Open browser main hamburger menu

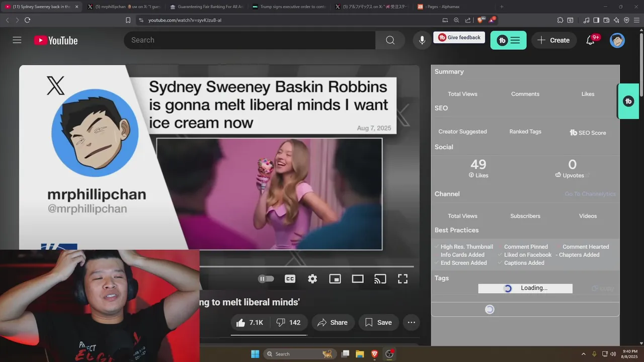pyautogui.click(x=636, y=20)
